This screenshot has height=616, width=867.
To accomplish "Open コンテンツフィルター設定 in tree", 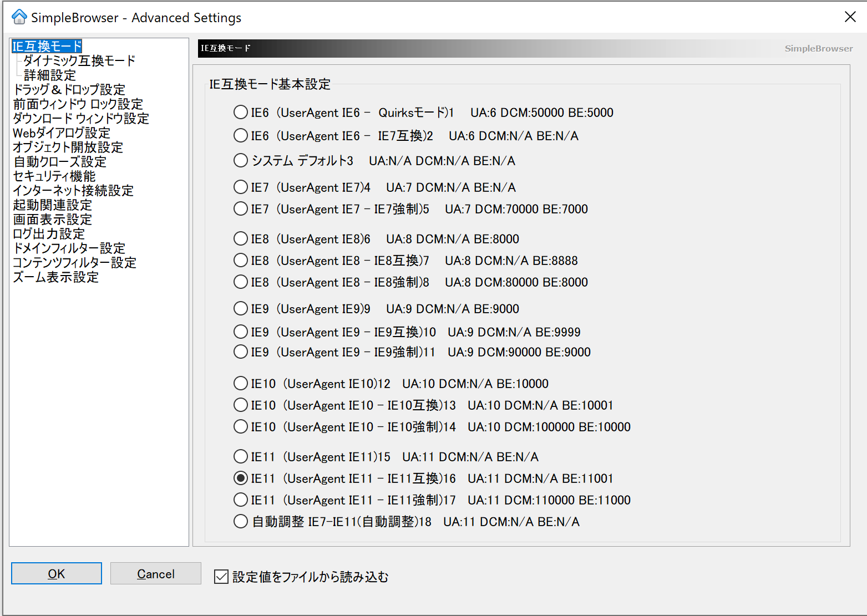I will pyautogui.click(x=75, y=263).
